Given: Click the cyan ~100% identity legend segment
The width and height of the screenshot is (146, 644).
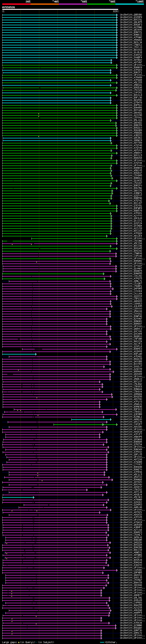Looking at the screenshot, I should coord(130,4).
